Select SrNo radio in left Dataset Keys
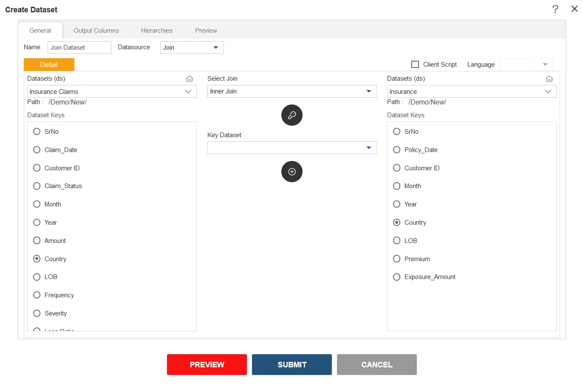 point(37,132)
